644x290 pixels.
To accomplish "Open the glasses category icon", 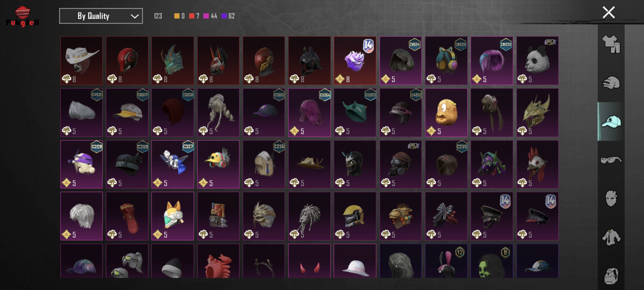I will pyautogui.click(x=611, y=160).
